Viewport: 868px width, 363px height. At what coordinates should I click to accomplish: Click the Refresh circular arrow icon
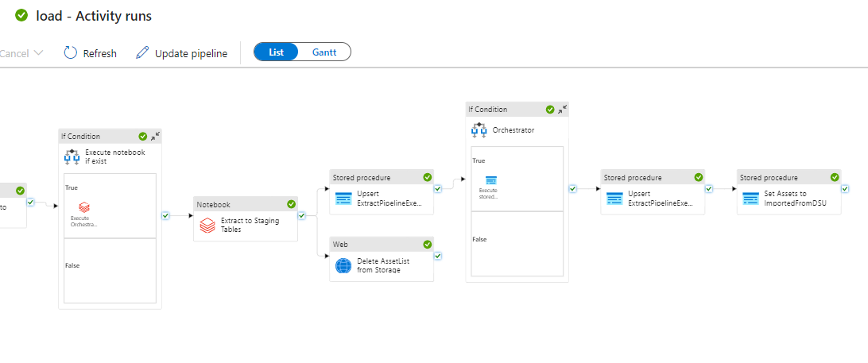[x=71, y=53]
